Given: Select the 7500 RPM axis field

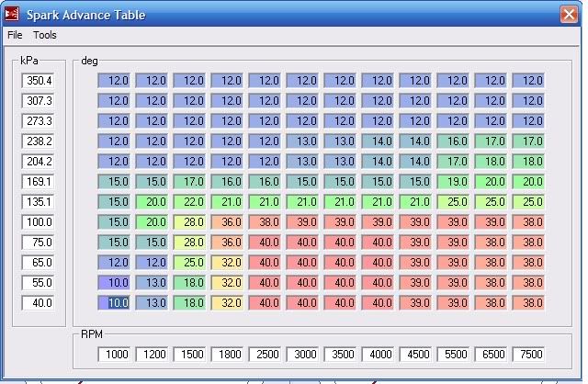Looking at the screenshot, I should 527,354.
